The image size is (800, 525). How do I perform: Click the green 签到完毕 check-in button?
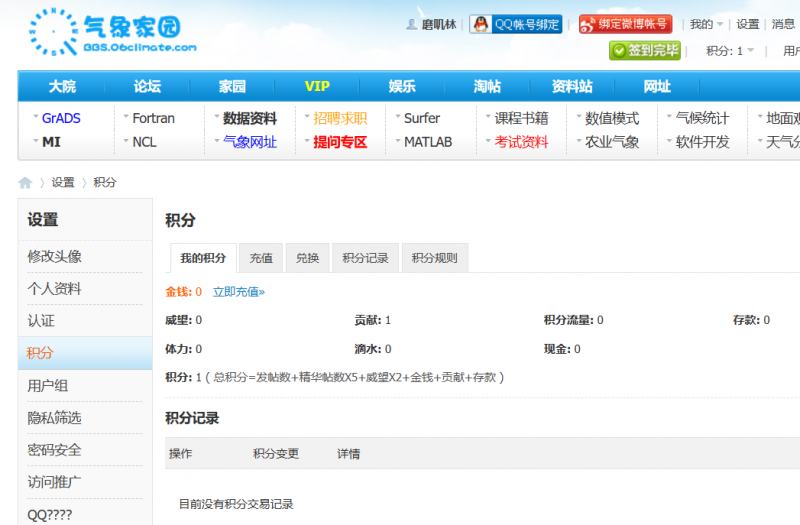pyautogui.click(x=645, y=51)
